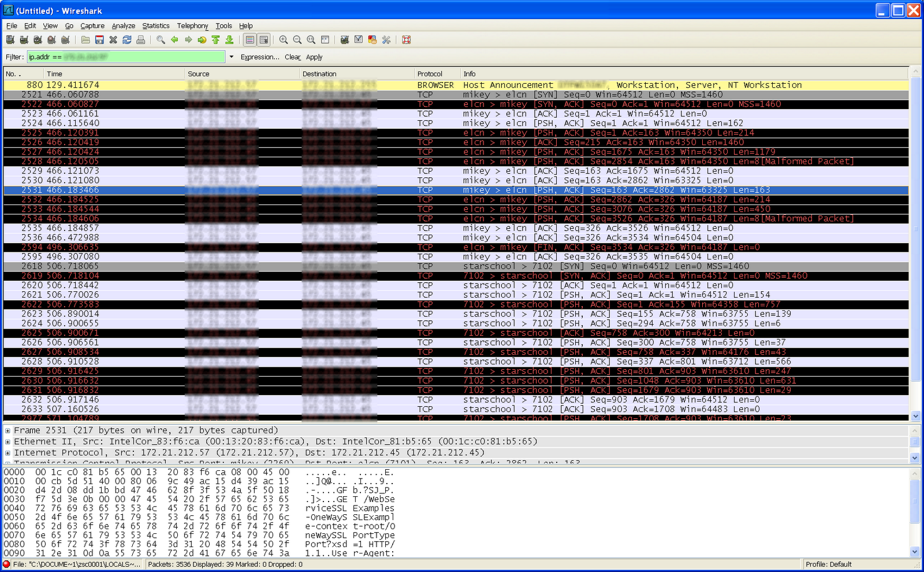Close this capture file
This screenshot has height=572, width=924.
pyautogui.click(x=113, y=40)
